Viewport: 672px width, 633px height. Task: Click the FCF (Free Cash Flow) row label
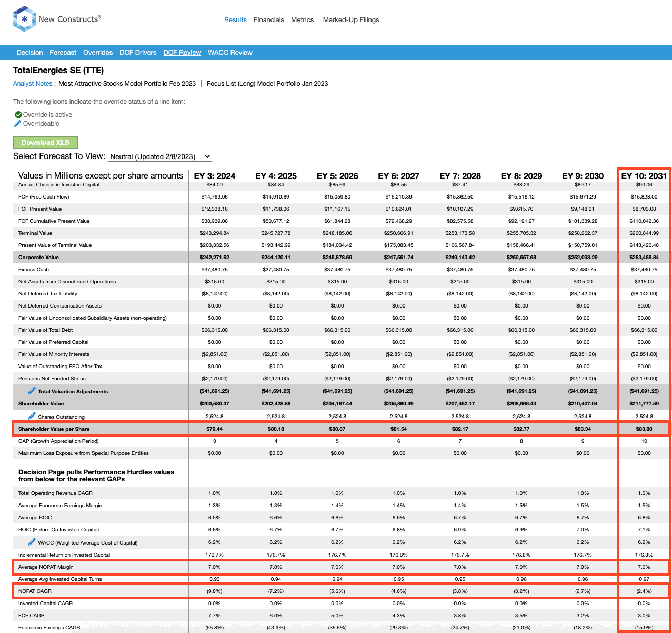pyautogui.click(x=44, y=197)
